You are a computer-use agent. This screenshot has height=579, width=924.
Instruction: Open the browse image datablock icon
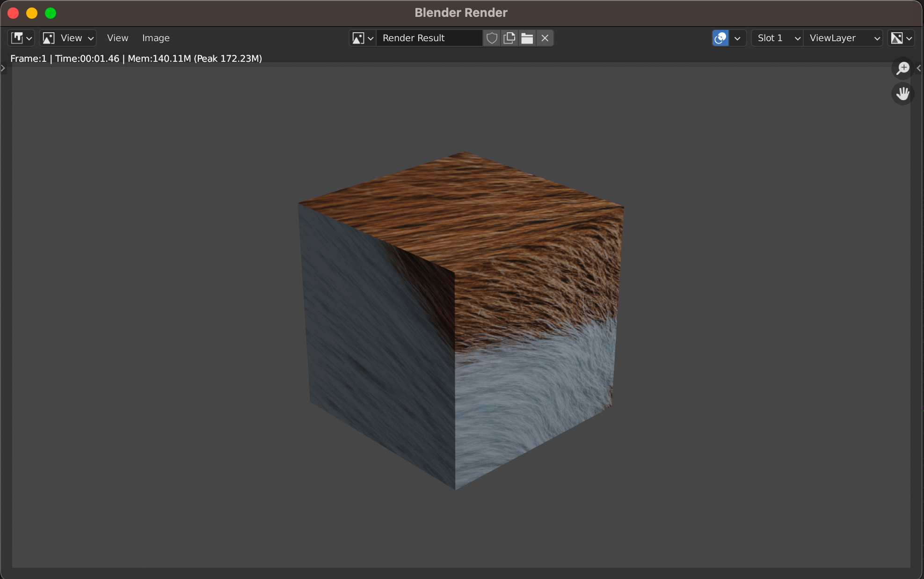(363, 38)
